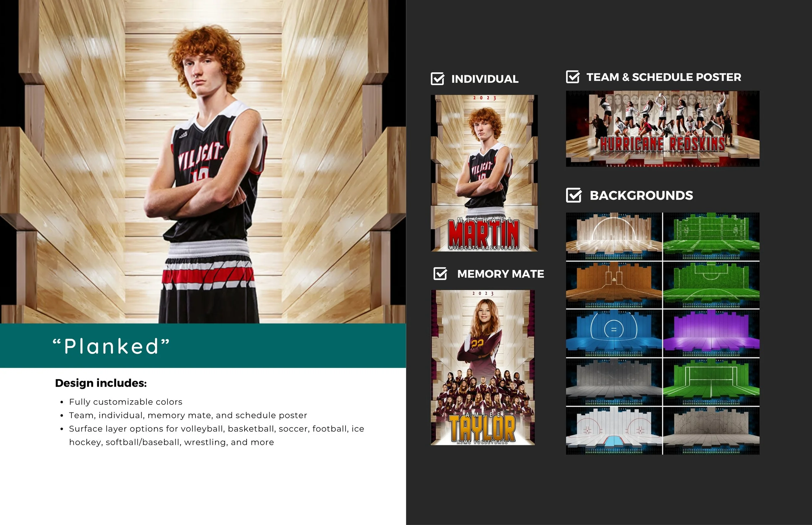Open the Martin Wildcats Basketball individual thumbnail
The height and width of the screenshot is (525, 812).
click(x=484, y=173)
